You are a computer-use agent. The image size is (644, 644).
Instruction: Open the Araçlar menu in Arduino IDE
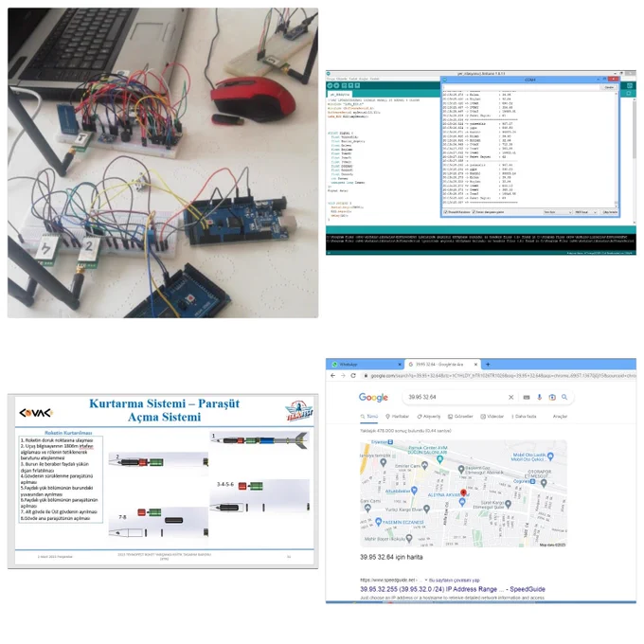click(364, 79)
